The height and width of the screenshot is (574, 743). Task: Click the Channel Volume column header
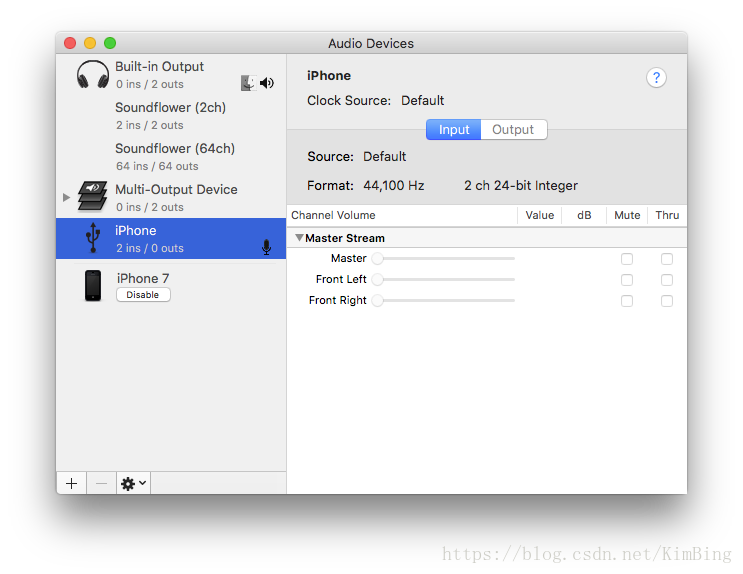pyautogui.click(x=333, y=215)
